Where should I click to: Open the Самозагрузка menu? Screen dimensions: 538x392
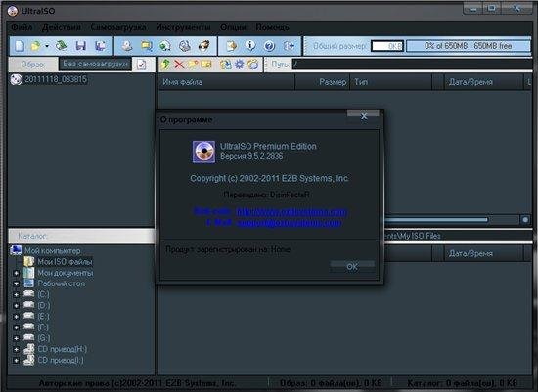[x=118, y=27]
